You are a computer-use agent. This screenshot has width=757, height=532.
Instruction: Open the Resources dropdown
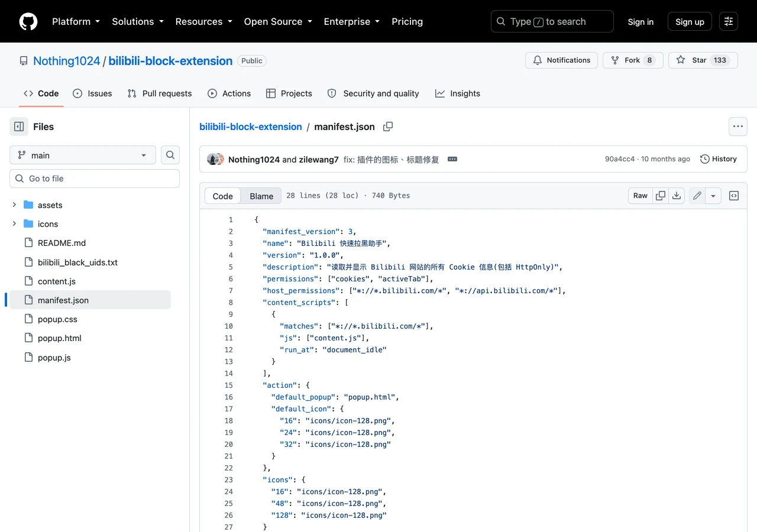(x=204, y=21)
